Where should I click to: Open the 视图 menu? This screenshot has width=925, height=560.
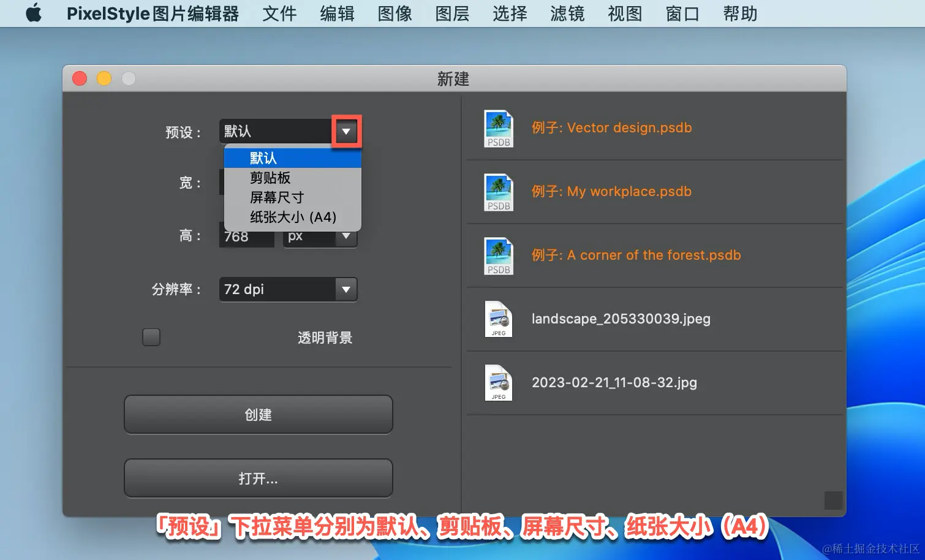pyautogui.click(x=625, y=13)
